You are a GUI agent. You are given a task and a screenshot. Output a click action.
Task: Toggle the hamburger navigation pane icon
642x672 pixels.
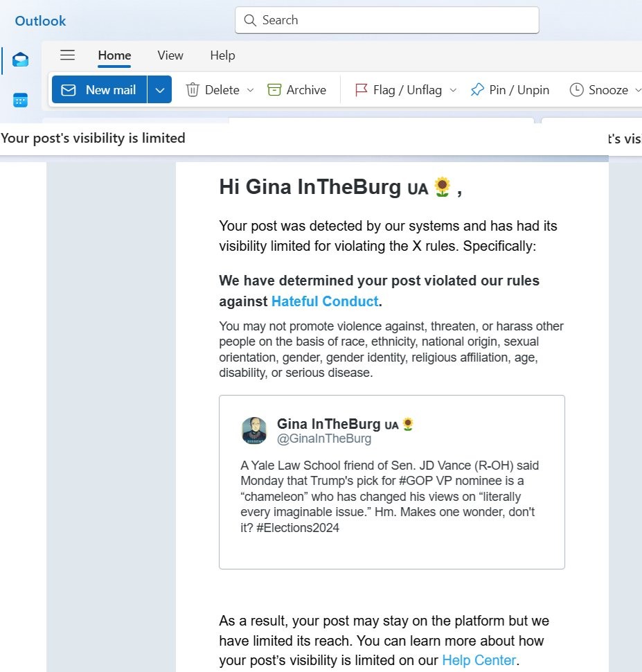point(67,55)
